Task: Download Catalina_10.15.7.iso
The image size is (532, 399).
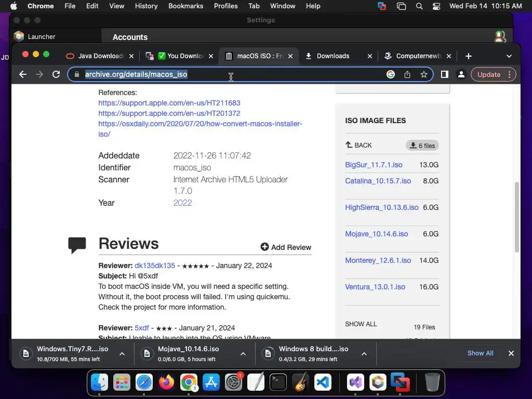Action: click(x=378, y=181)
